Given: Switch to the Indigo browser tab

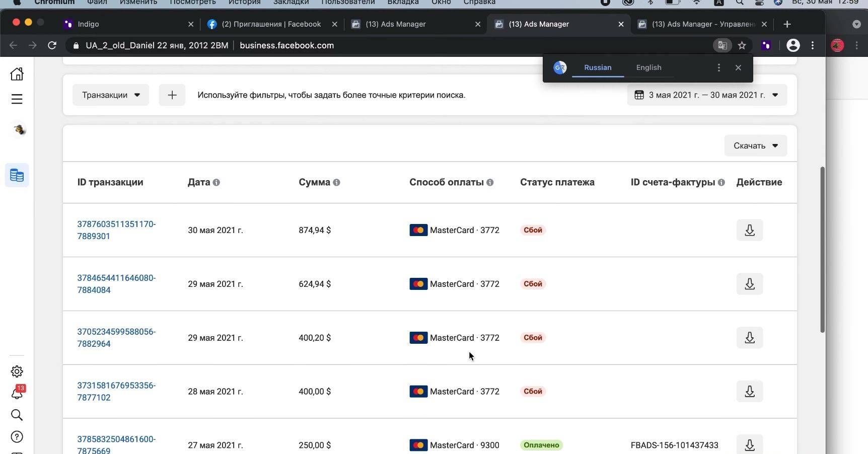Looking at the screenshot, I should [x=128, y=24].
